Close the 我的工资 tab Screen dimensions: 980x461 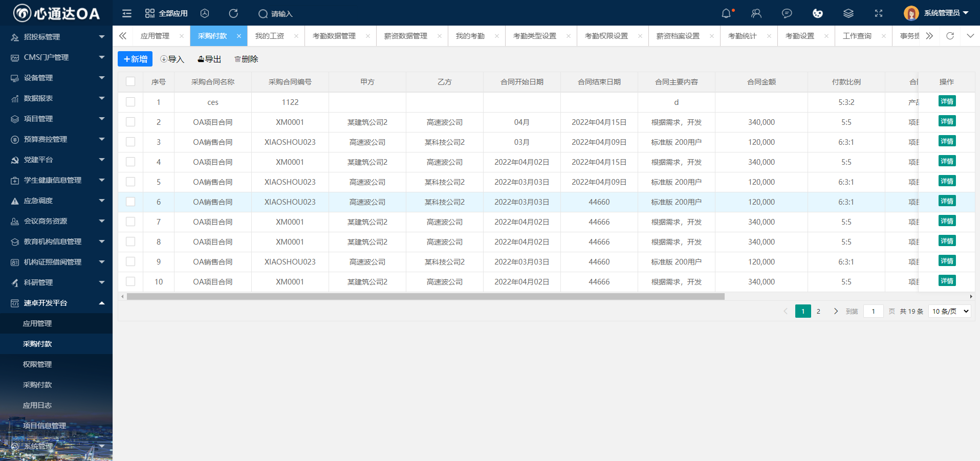click(296, 36)
